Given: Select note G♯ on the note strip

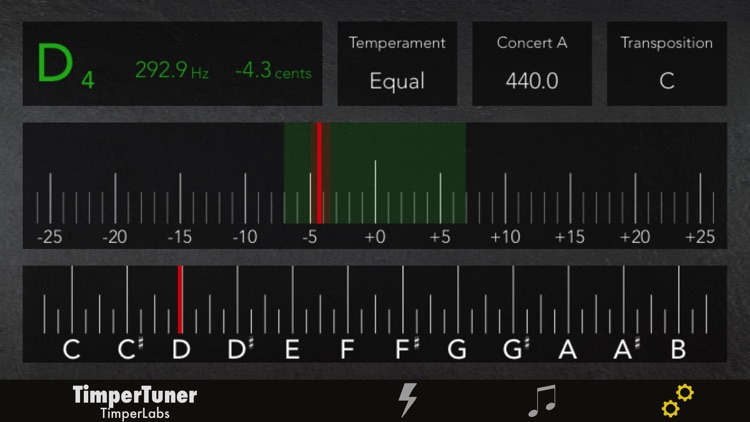Looking at the screenshot, I should tap(516, 349).
